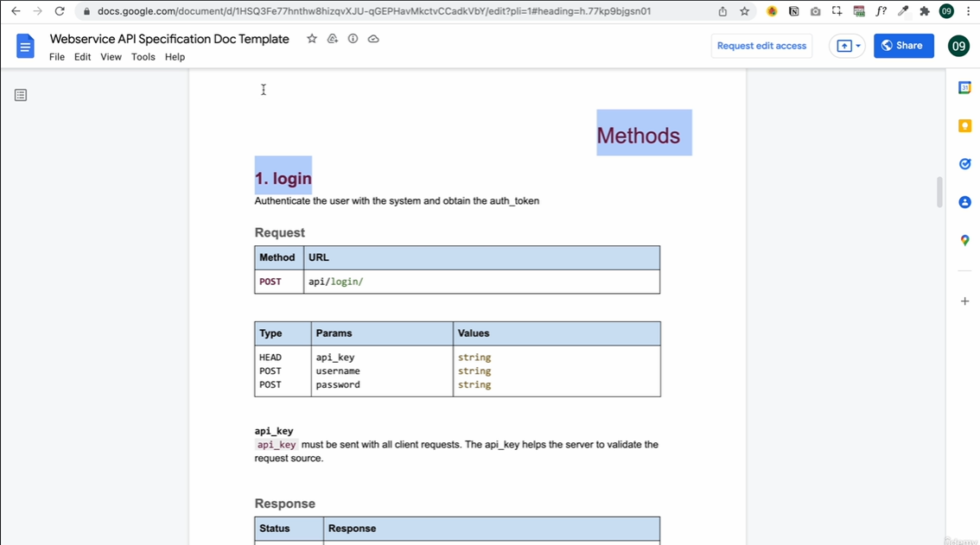Go back in browser history
Screen dimensions: 980x545
[16, 11]
